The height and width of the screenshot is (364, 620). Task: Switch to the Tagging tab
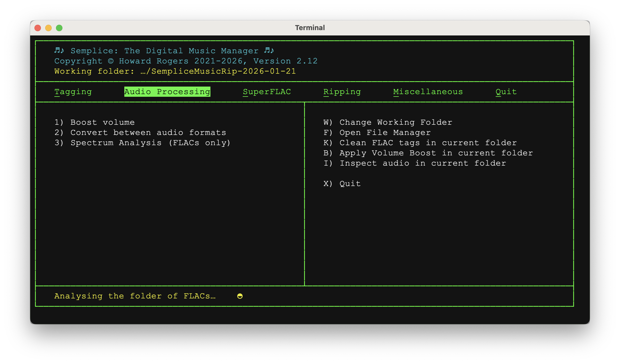pyautogui.click(x=73, y=92)
